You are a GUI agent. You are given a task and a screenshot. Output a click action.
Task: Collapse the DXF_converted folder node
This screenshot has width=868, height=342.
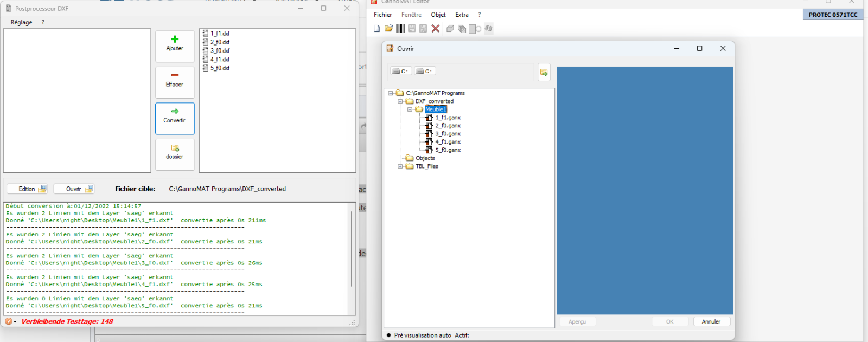pos(400,101)
